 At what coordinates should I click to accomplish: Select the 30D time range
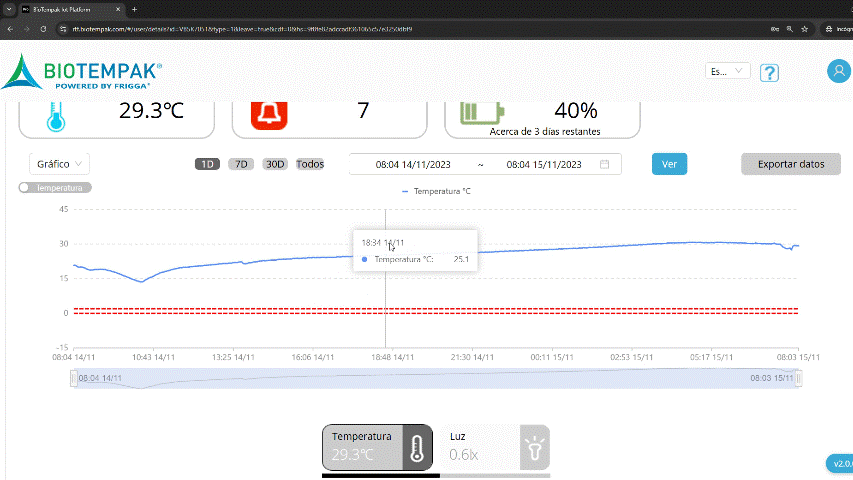(275, 164)
